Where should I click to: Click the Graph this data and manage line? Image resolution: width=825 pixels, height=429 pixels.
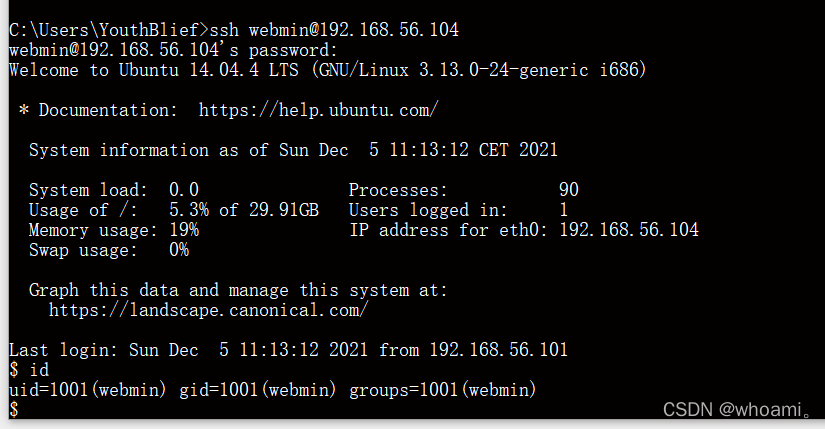click(238, 290)
